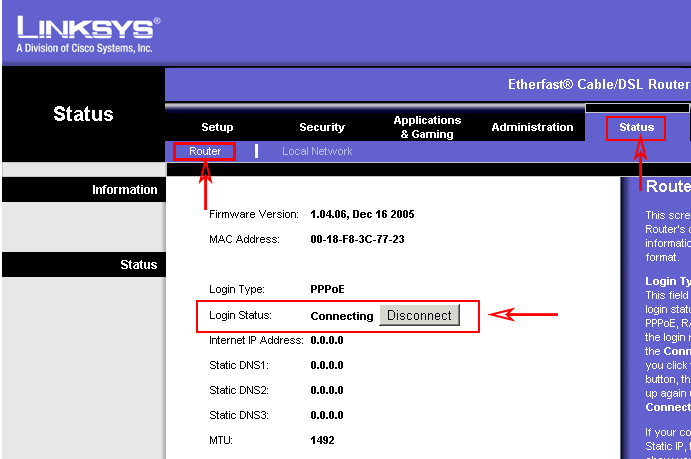Switch to Local Network sub-tab
Image resolution: width=691 pixels, height=459 pixels.
[317, 151]
